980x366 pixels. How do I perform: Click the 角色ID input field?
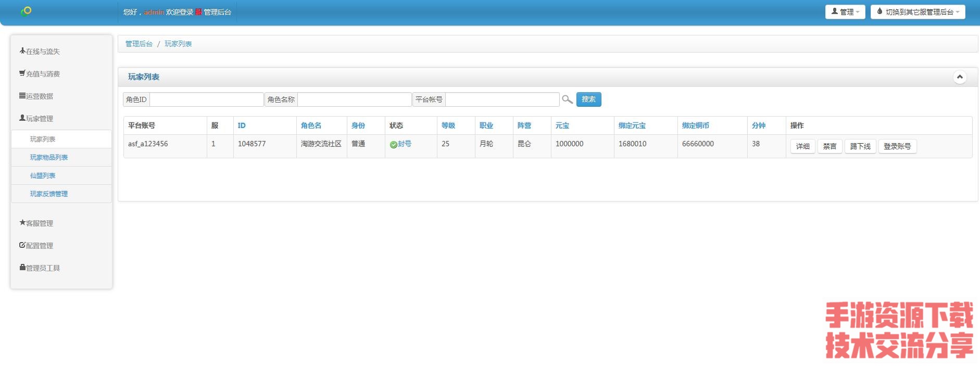coord(206,99)
